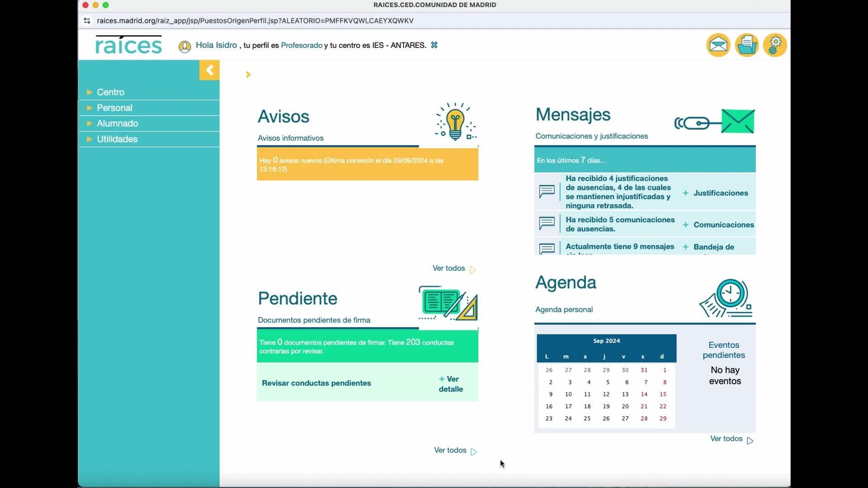Select day 17 in the calendar
Viewport: 868px width, 488px height.
[x=568, y=406]
